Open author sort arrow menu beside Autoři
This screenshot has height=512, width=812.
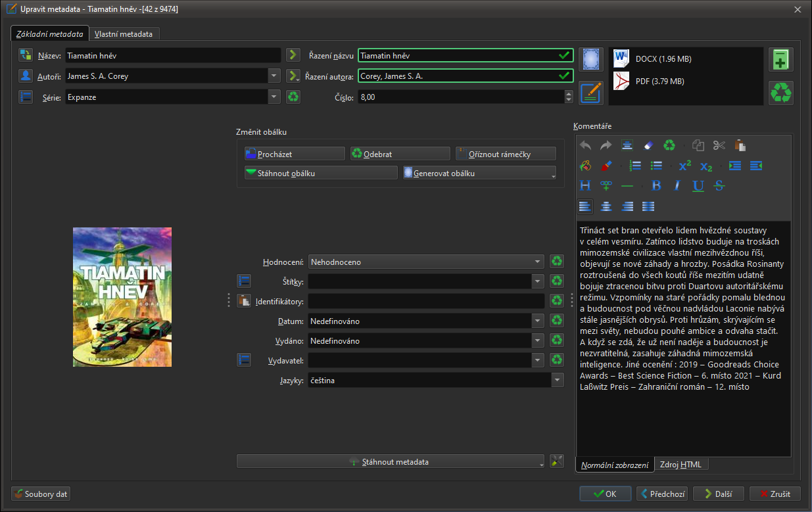pyautogui.click(x=293, y=76)
